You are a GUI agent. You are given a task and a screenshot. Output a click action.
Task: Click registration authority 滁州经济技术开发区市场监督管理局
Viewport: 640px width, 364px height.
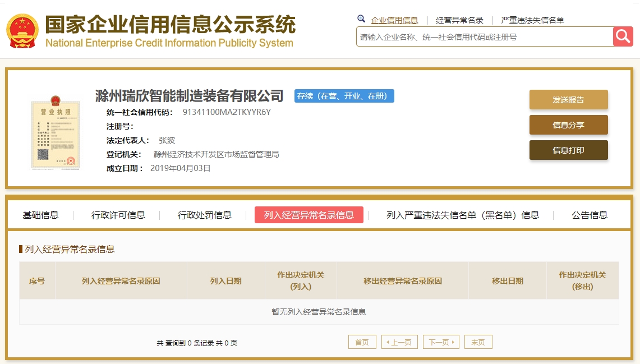coord(217,154)
